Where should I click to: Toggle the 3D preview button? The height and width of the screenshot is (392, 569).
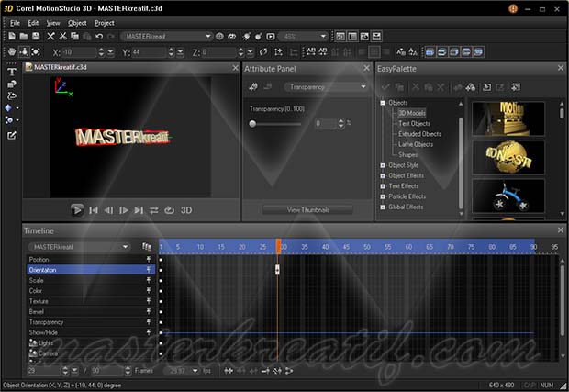pos(186,210)
